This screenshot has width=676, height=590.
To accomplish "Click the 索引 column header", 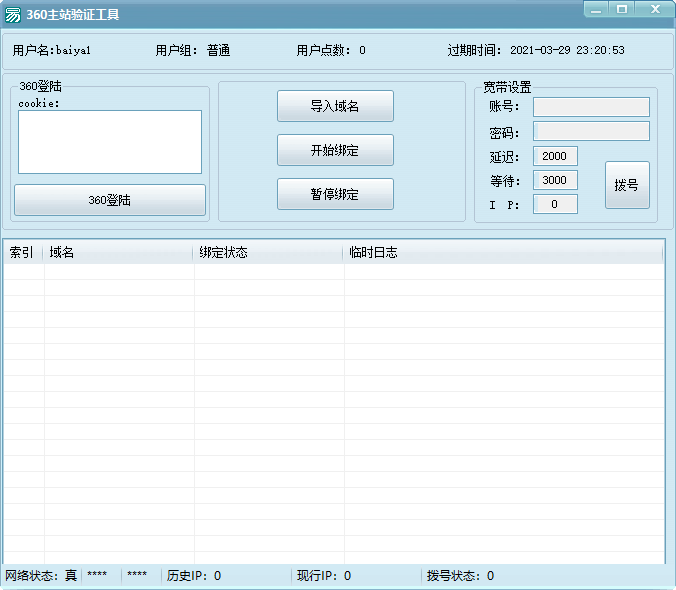I will pyautogui.click(x=23, y=253).
